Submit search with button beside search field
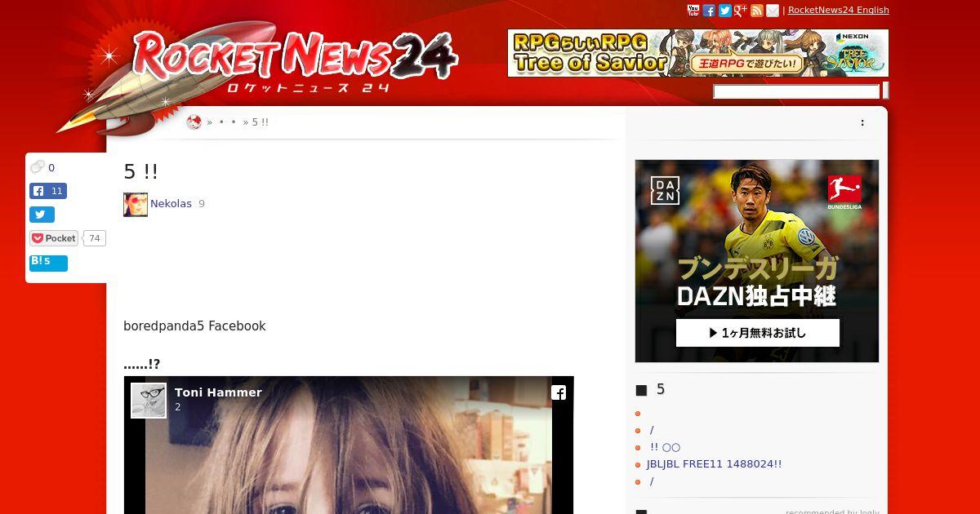 coord(886,91)
